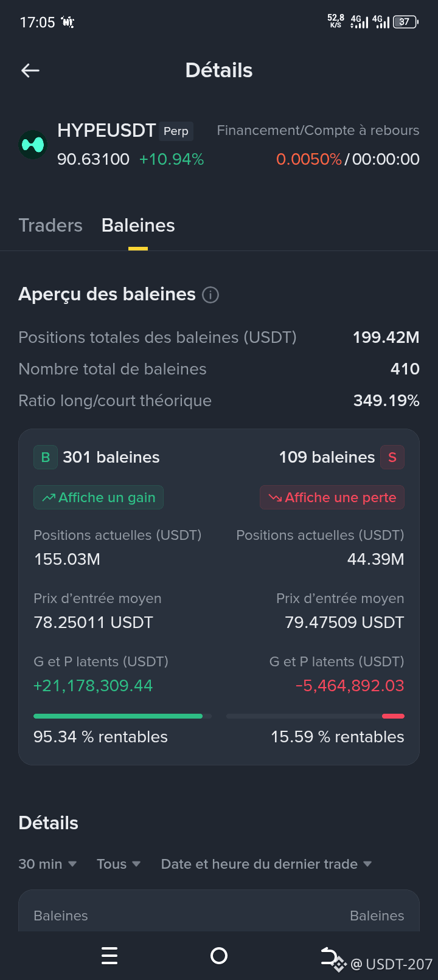Tap the 0.0050% funding rate value
438x980 pixels.
point(309,159)
